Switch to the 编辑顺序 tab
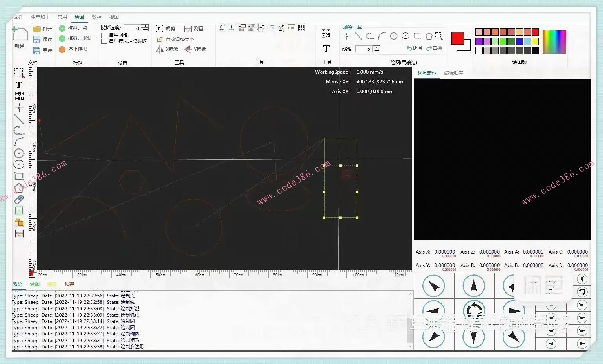 (x=453, y=73)
